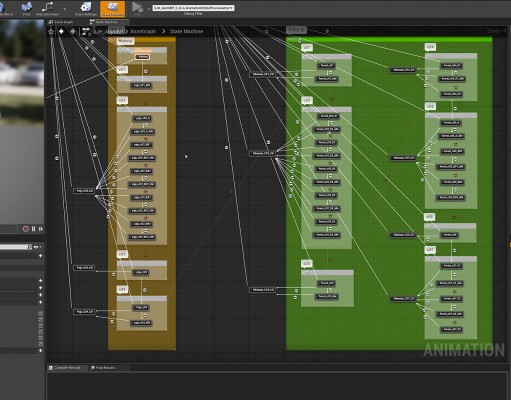Pause the preview playback
The image size is (511, 400).
pos(33,229)
